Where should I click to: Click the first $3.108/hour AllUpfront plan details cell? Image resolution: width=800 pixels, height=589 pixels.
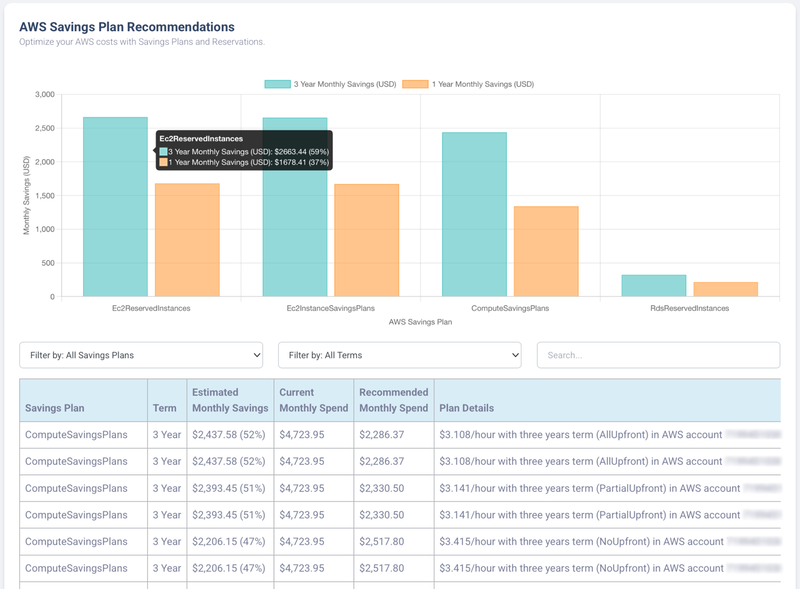coord(607,435)
